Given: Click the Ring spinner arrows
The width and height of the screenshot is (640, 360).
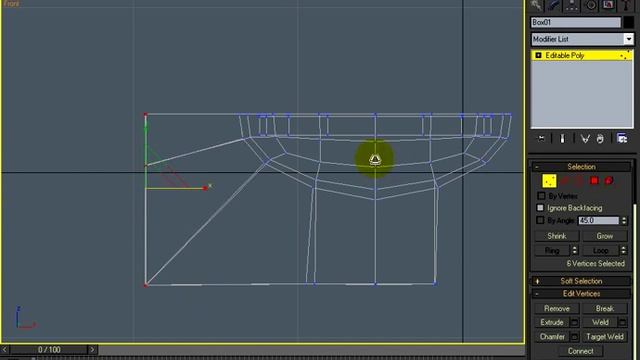Looking at the screenshot, I should (x=574, y=250).
